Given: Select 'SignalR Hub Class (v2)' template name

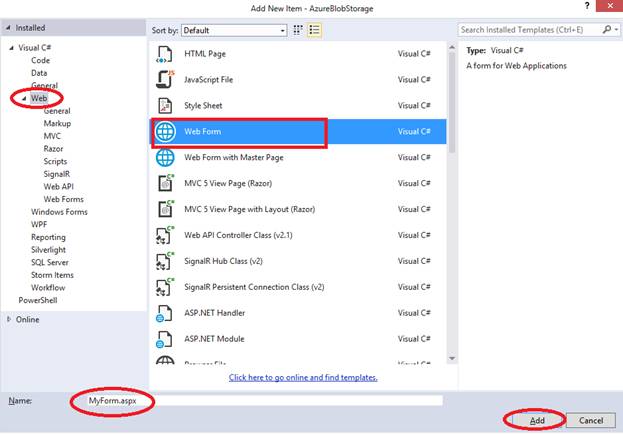Looking at the screenshot, I should click(x=223, y=261).
